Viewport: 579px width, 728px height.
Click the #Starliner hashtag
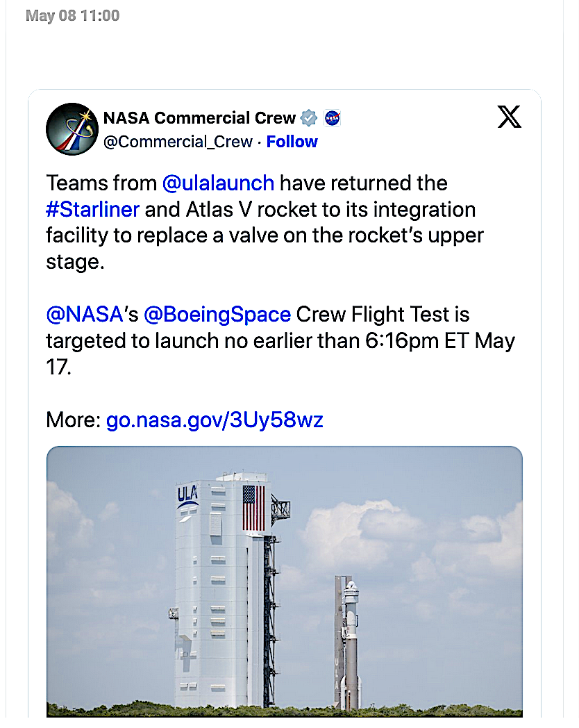92,209
